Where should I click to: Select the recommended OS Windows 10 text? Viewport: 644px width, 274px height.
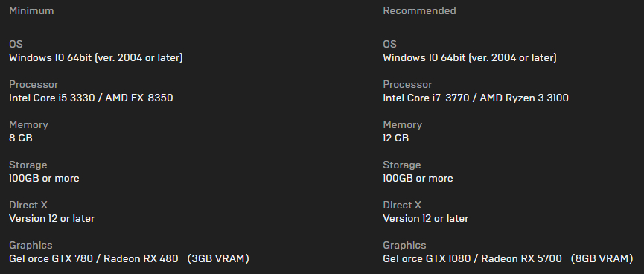tap(470, 58)
